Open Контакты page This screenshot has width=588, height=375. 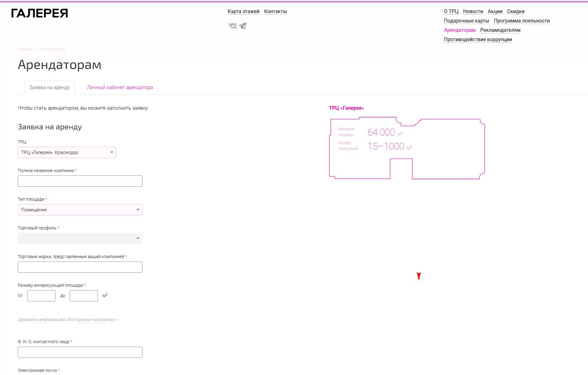coord(275,12)
